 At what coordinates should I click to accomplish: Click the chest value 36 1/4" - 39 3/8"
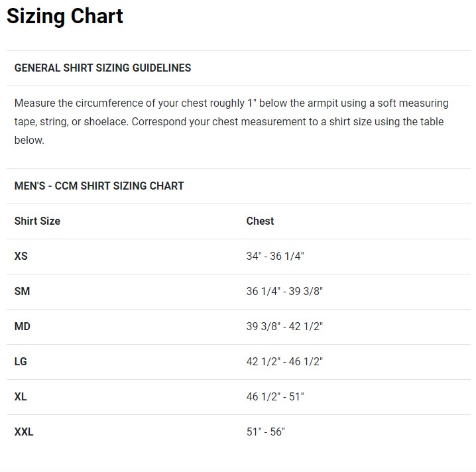[x=284, y=291]
